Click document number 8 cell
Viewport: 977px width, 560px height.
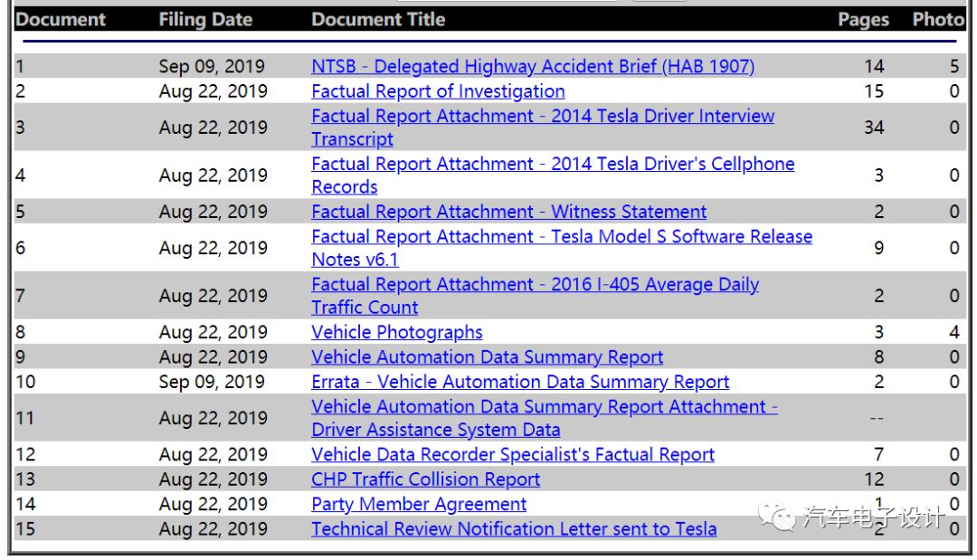(21, 332)
